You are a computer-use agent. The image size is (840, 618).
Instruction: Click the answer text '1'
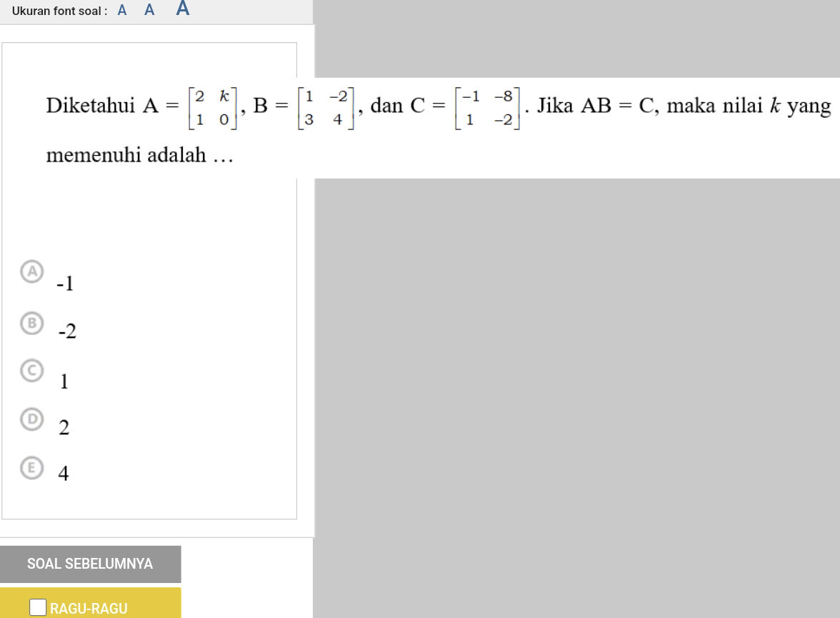pos(63,379)
